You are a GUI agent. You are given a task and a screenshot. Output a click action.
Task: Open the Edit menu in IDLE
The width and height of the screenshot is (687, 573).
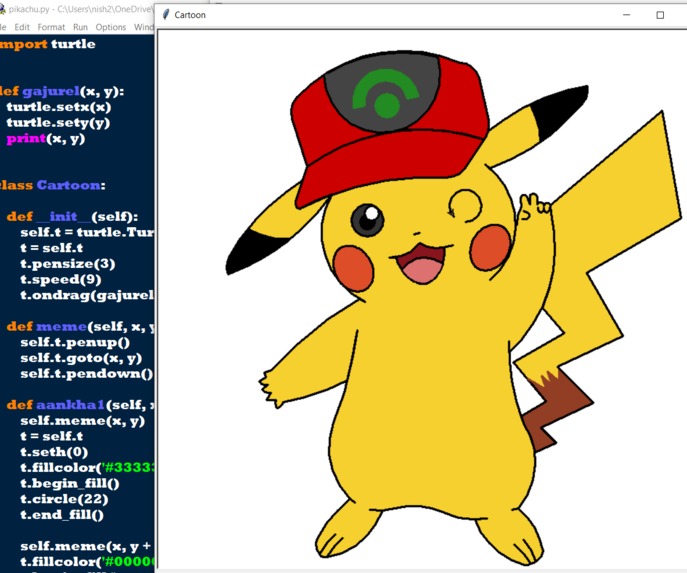coord(22,27)
